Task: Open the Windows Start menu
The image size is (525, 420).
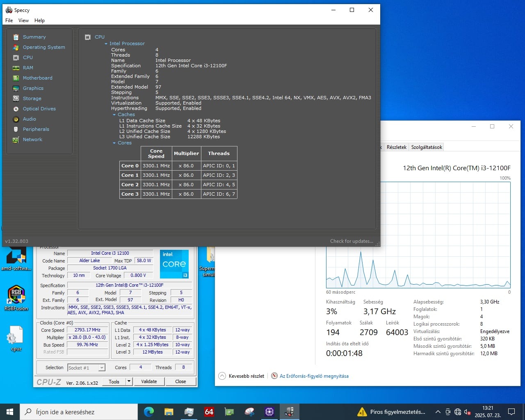Action: click(x=10, y=412)
